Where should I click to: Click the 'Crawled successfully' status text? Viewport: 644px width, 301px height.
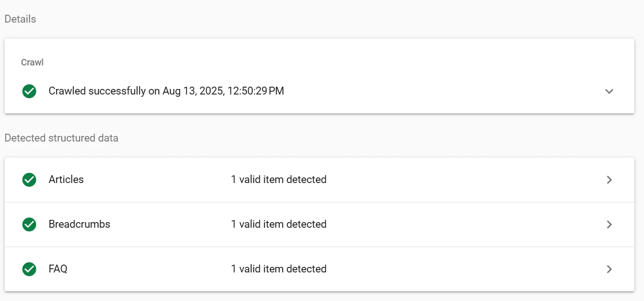coord(97,91)
